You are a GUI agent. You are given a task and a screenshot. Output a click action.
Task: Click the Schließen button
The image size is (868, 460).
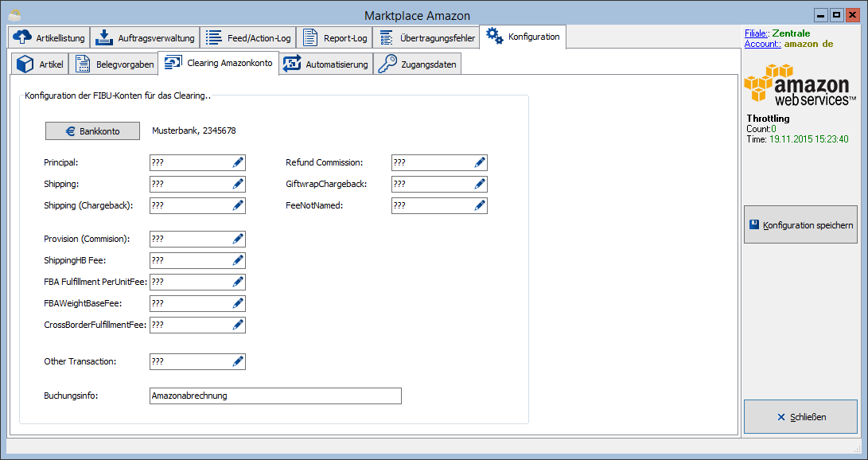[800, 417]
